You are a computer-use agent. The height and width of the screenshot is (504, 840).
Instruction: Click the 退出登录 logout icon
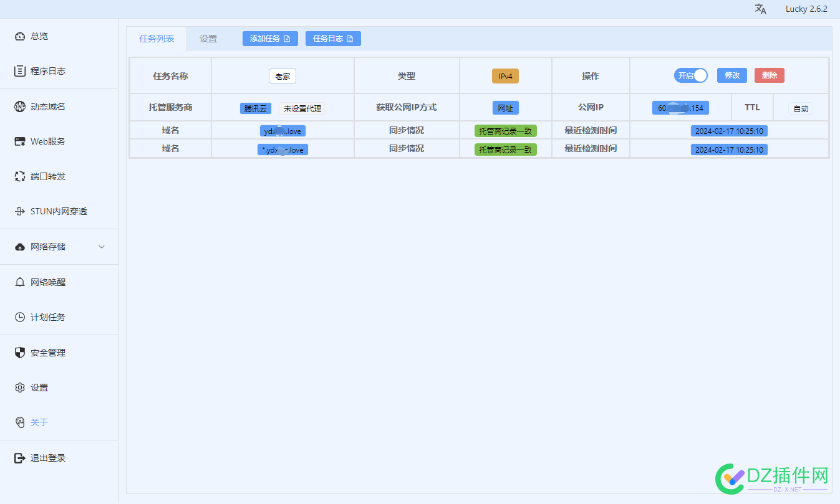(19, 458)
